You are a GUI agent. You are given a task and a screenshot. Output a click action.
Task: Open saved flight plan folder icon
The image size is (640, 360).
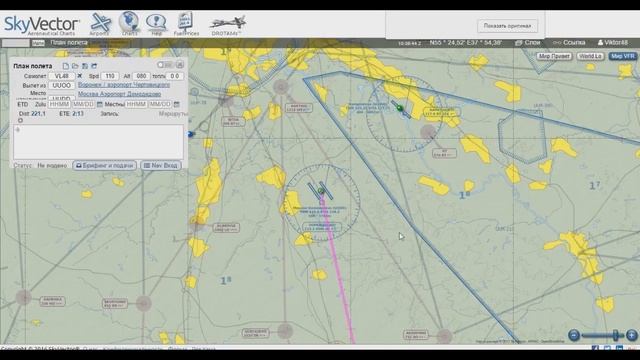(75, 66)
